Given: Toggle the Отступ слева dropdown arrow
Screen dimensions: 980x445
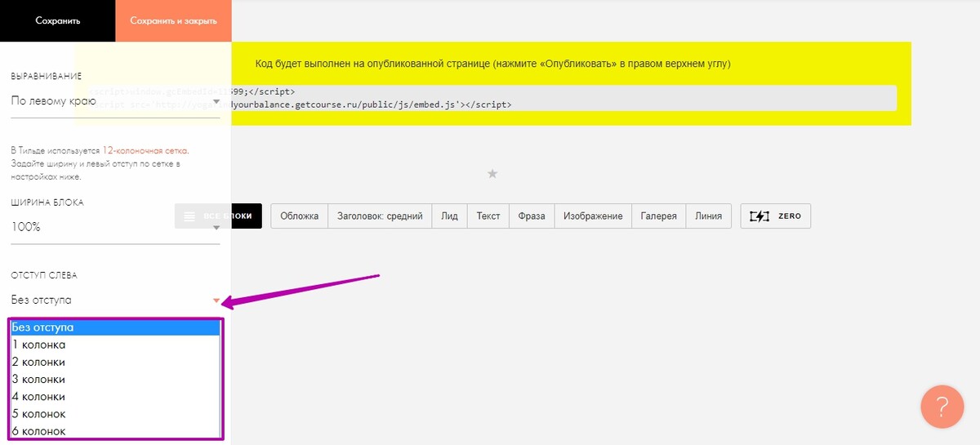Looking at the screenshot, I should (x=216, y=301).
